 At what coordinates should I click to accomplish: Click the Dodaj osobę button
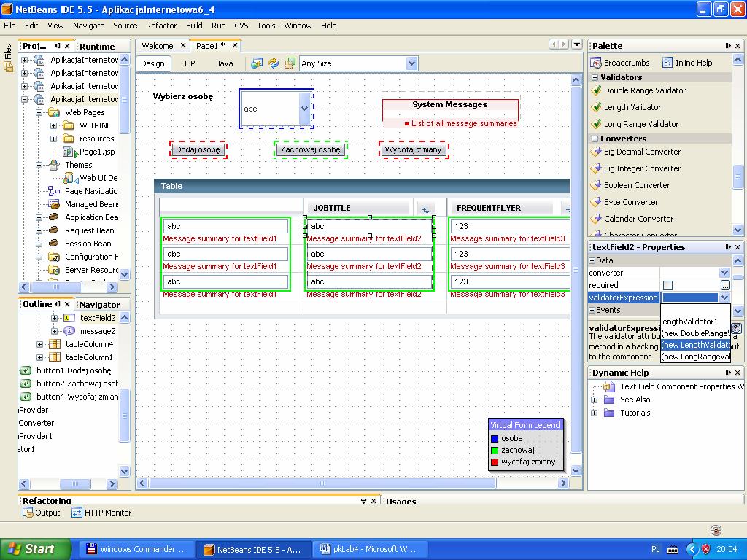tap(198, 149)
